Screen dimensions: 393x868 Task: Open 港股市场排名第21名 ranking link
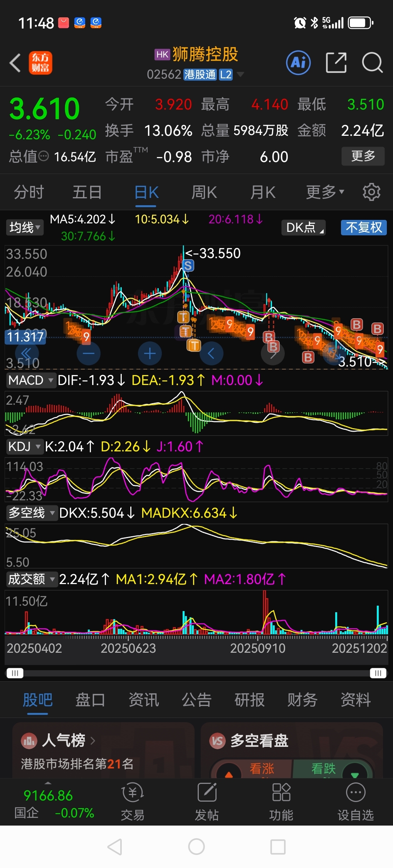[77, 764]
